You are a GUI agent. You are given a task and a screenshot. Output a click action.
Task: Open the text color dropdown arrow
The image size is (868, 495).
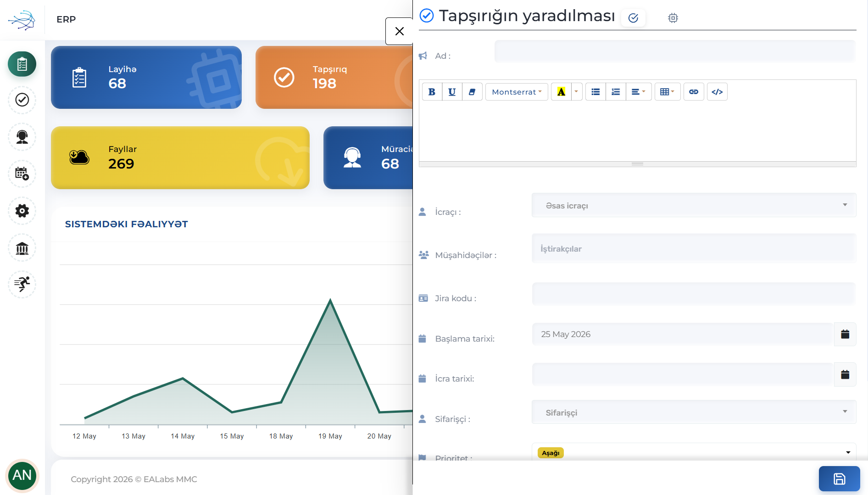pyautogui.click(x=576, y=92)
